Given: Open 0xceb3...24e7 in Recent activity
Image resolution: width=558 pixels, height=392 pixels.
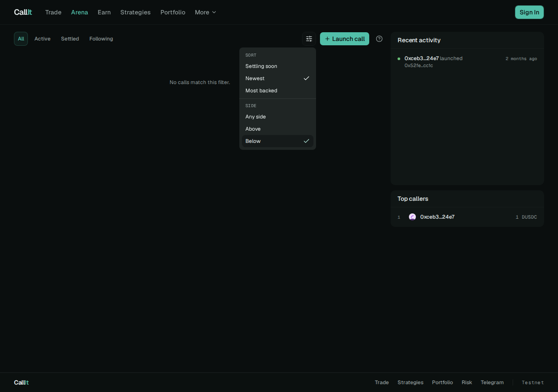Looking at the screenshot, I should tap(422, 58).
